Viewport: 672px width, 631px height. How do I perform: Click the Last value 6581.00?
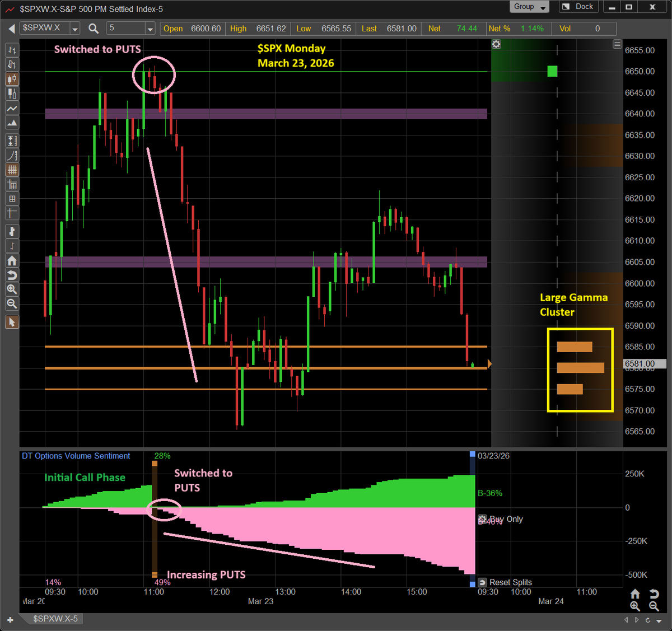click(x=402, y=29)
